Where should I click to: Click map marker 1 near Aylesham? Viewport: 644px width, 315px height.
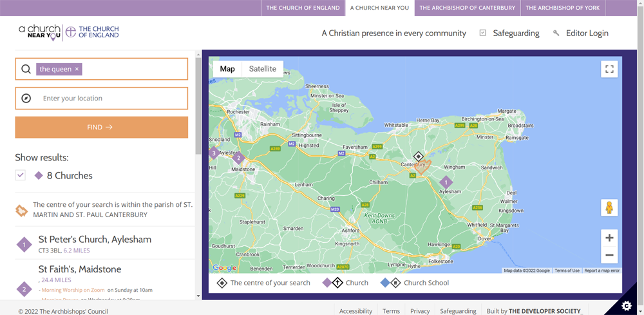click(x=446, y=182)
